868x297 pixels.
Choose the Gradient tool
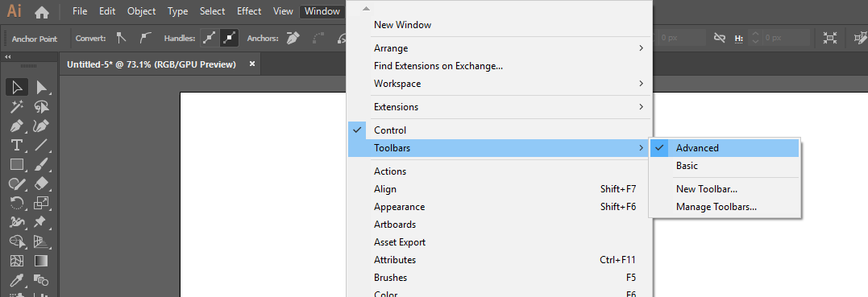[x=42, y=261]
